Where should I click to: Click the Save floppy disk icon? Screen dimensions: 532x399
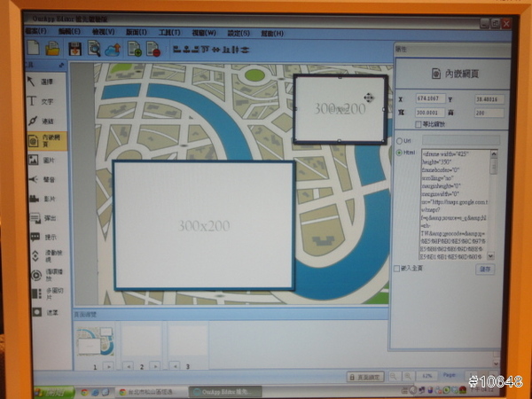(74, 48)
